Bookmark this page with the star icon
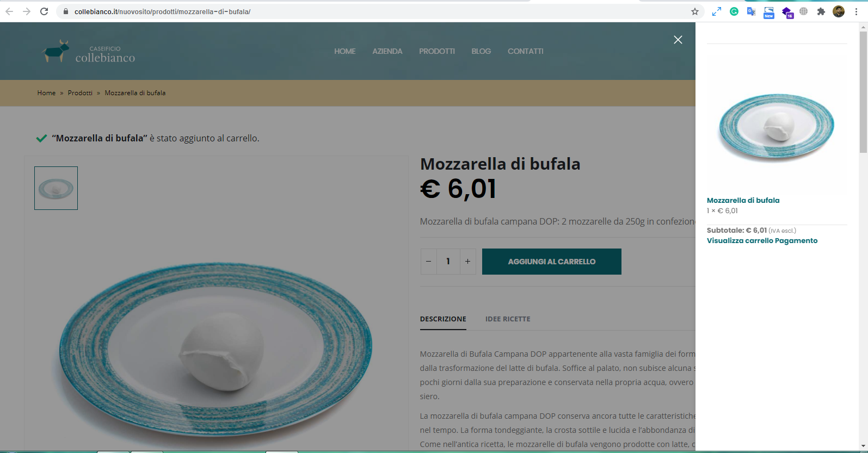This screenshot has width=868, height=453. coord(695,11)
